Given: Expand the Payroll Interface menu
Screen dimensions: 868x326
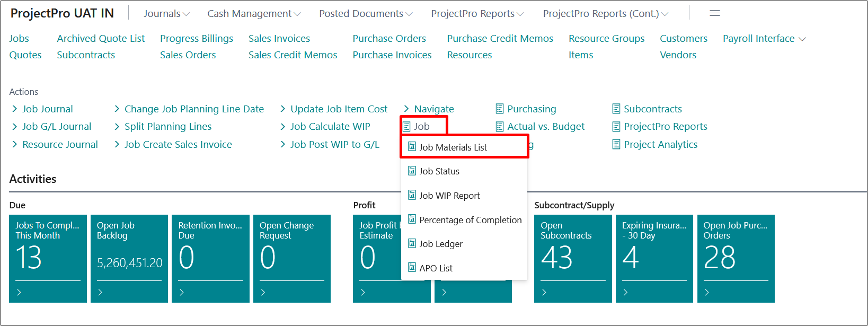Looking at the screenshot, I should 764,39.
